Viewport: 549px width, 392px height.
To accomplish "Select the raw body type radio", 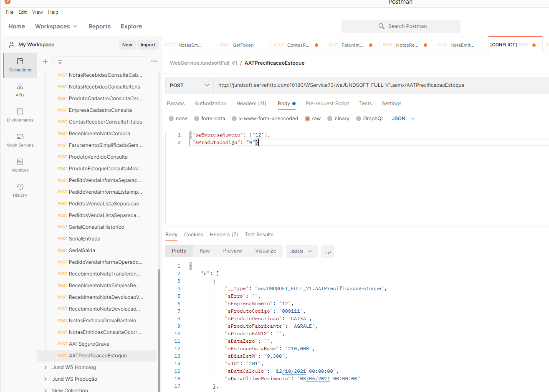I will (x=308, y=119).
